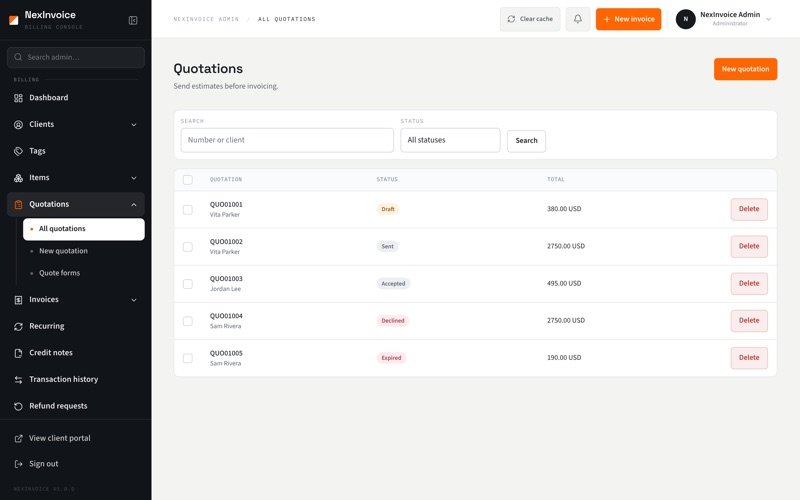The width and height of the screenshot is (800, 500).
Task: Click the Sign out door icon
Action: pos(18,464)
